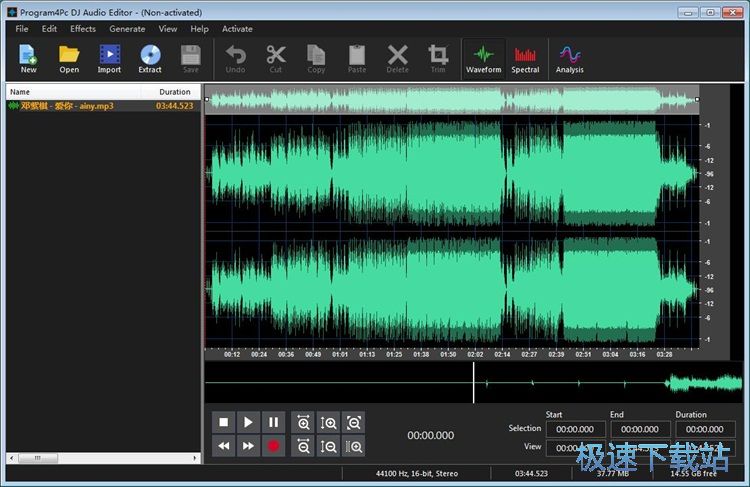Open the Effects menu
Screen dimensions: 750x487
coord(83,29)
